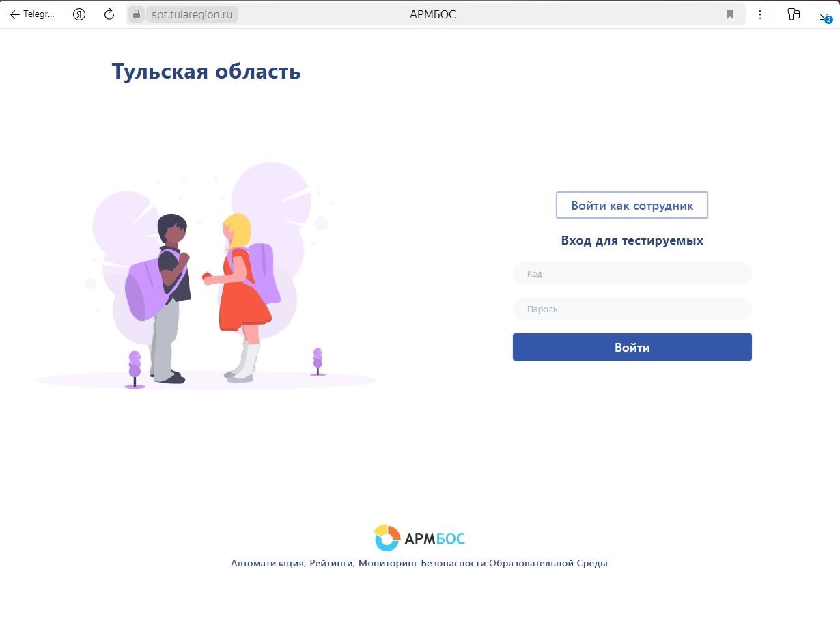840x621 pixels.
Task: Open the downloads icon with badge
Action: 824,15
